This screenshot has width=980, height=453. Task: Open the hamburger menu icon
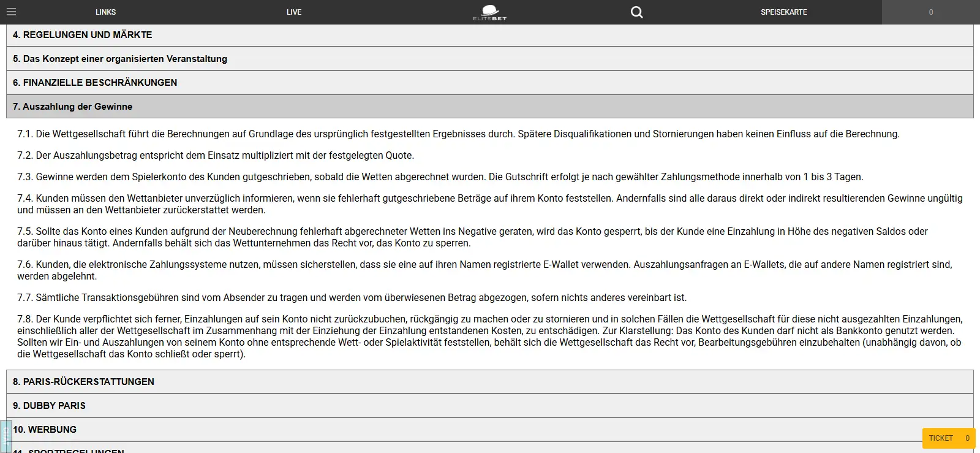[11, 12]
